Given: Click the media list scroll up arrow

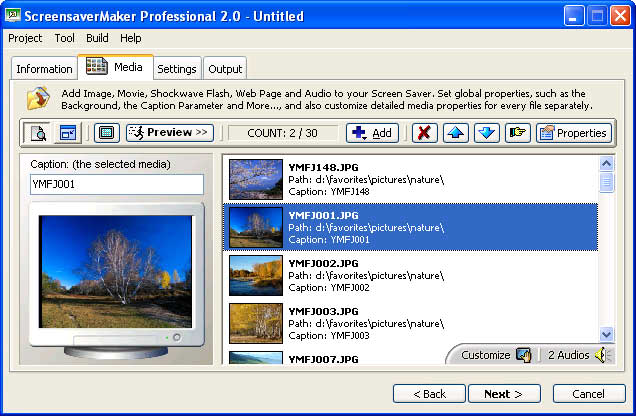Looking at the screenshot, I should (606, 164).
